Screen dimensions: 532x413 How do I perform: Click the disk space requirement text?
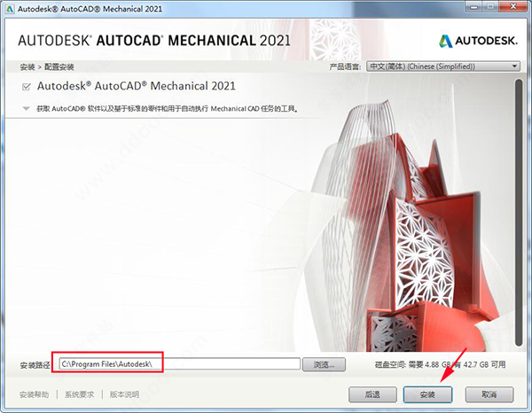[440, 364]
